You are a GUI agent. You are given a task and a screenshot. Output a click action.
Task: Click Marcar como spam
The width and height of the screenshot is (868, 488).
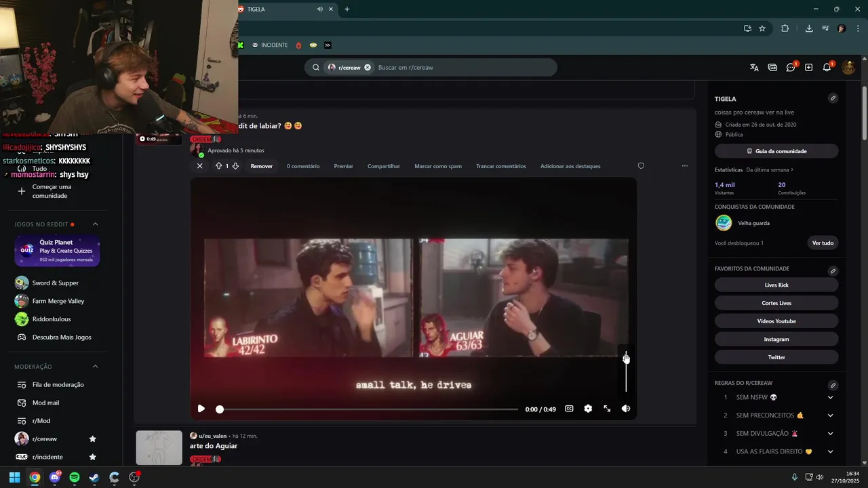[438, 166]
